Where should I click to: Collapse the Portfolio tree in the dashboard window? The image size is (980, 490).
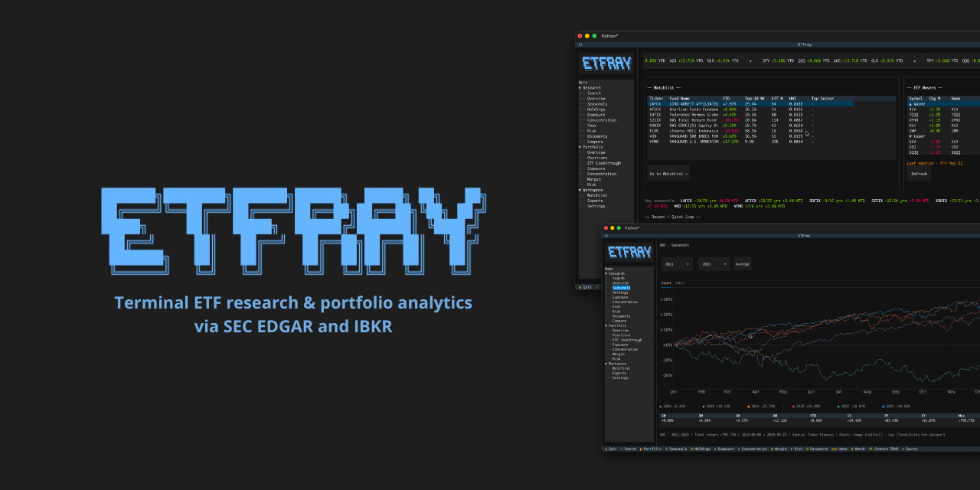(580, 147)
